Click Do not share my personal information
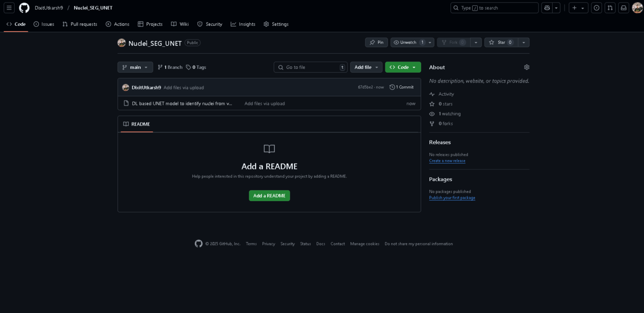Screen dimensions: 644x313 point(419,244)
